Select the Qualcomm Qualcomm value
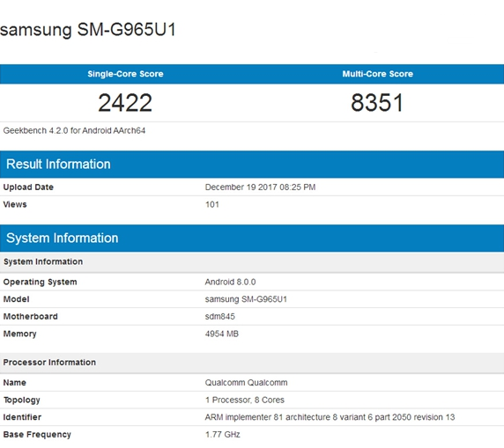Screen dimensions: 504x448 pos(246,383)
